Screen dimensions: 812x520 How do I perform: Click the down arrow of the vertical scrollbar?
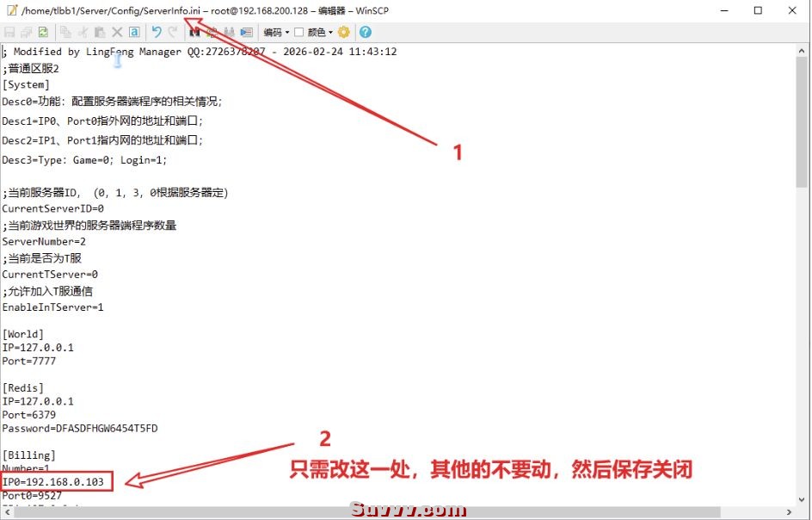[x=802, y=498]
